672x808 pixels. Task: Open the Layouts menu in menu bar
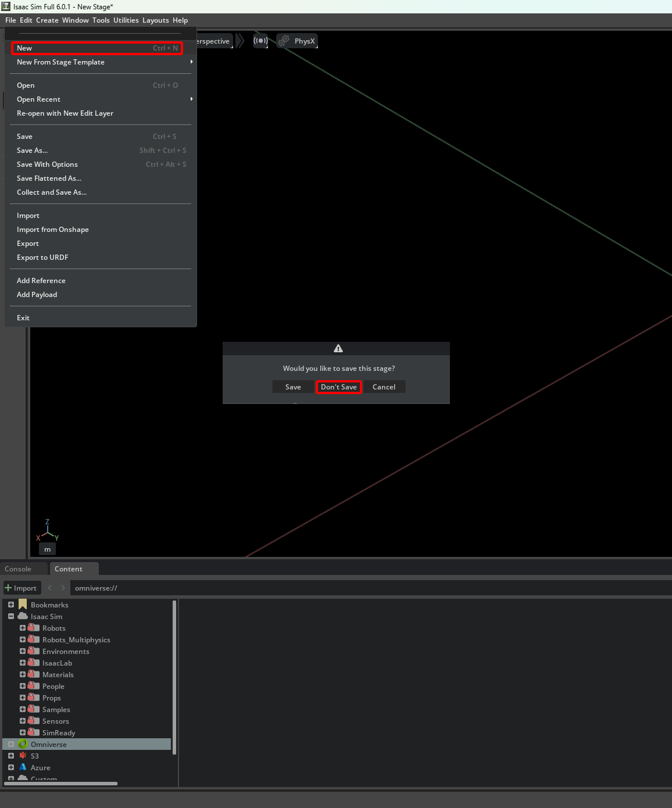point(156,20)
